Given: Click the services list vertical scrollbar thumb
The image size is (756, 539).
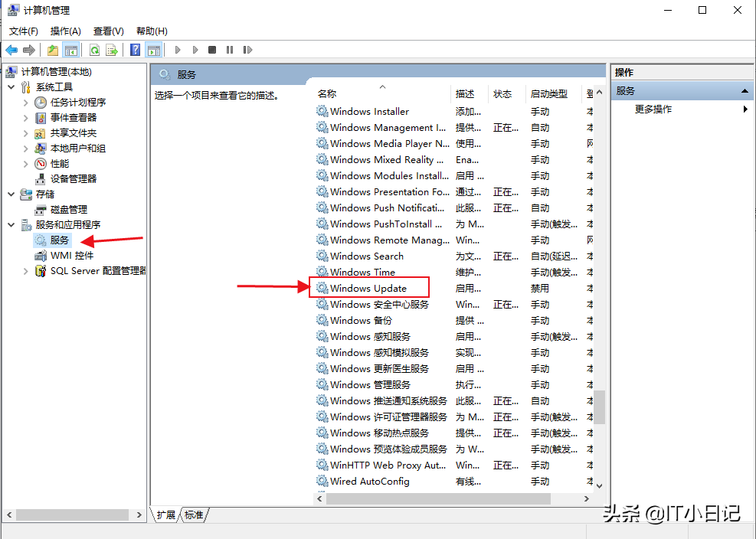Looking at the screenshot, I should click(599, 407).
